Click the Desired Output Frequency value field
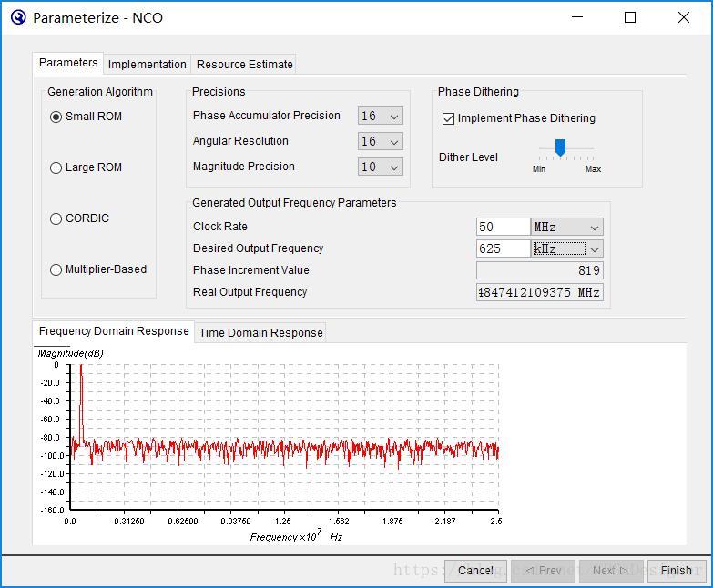713x588 pixels. 503,248
